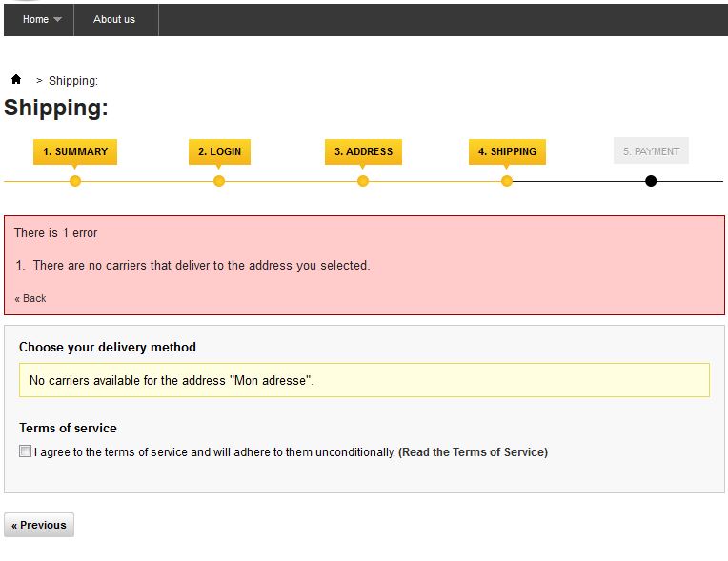This screenshot has width=728, height=561.
Task: Click the black Payment step dot
Action: click(x=651, y=181)
